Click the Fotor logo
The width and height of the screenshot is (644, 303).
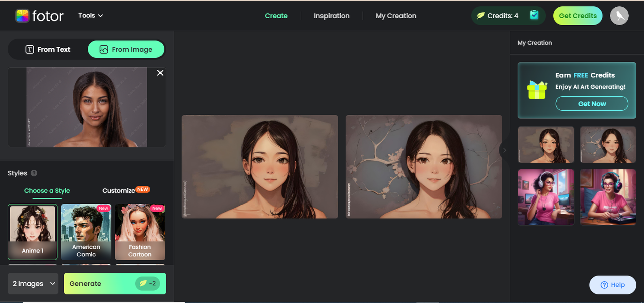(x=39, y=16)
